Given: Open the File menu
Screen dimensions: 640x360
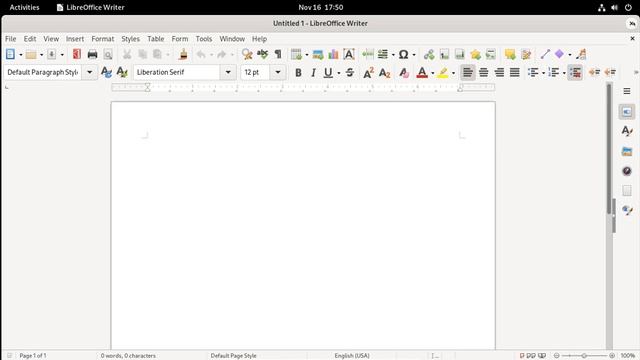Looking at the screenshot, I should point(11,39).
